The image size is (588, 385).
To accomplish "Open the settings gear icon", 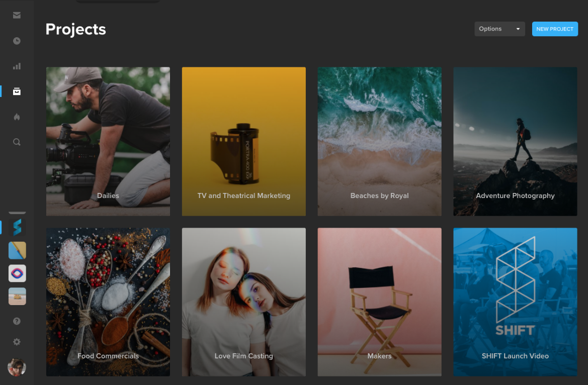I will point(17,342).
